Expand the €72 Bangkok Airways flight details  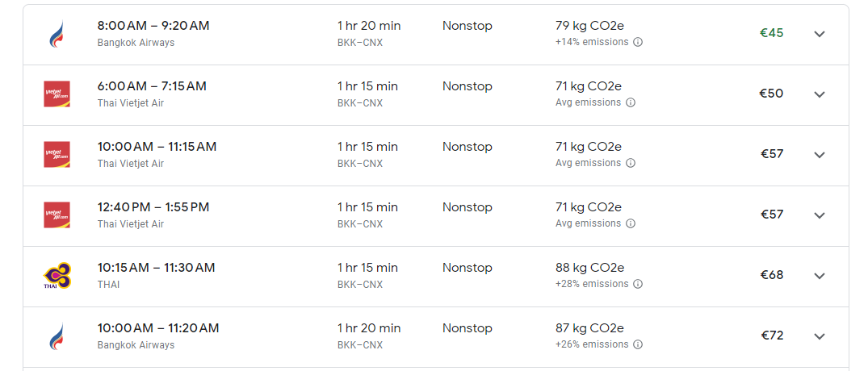820,336
